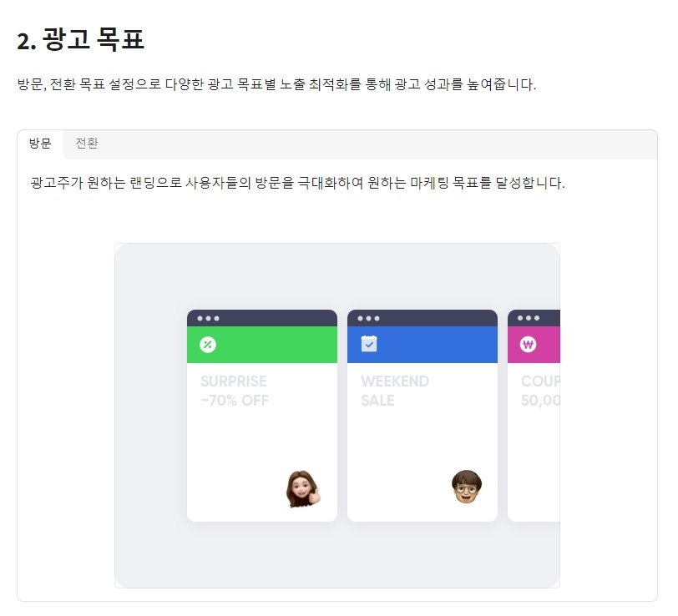Image resolution: width=678 pixels, height=616 pixels.
Task: Select the 방문 tab
Action: [40, 144]
